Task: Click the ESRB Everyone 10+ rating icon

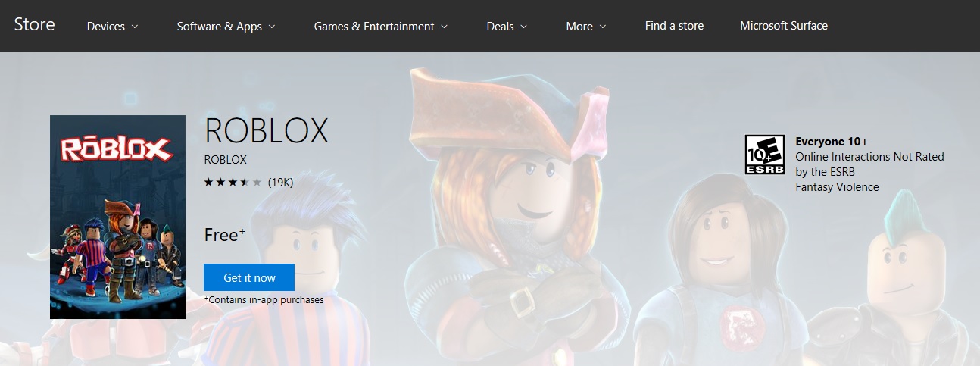Action: point(764,155)
